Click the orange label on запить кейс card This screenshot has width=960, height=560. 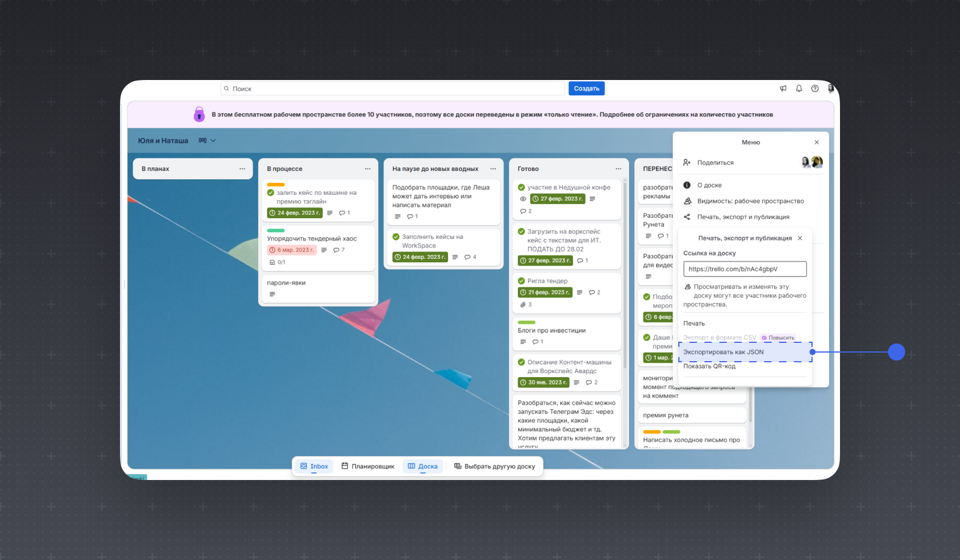tap(275, 185)
